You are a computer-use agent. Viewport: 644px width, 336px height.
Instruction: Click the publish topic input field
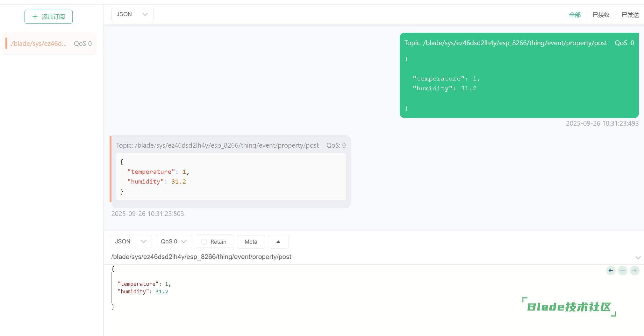pyautogui.click(x=369, y=257)
